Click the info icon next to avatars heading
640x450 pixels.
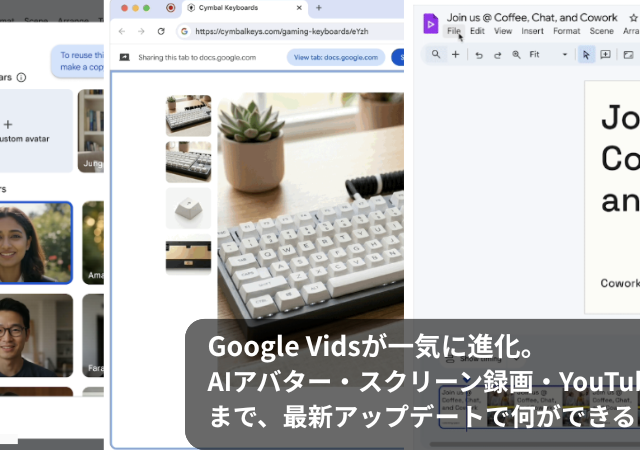coord(21,76)
